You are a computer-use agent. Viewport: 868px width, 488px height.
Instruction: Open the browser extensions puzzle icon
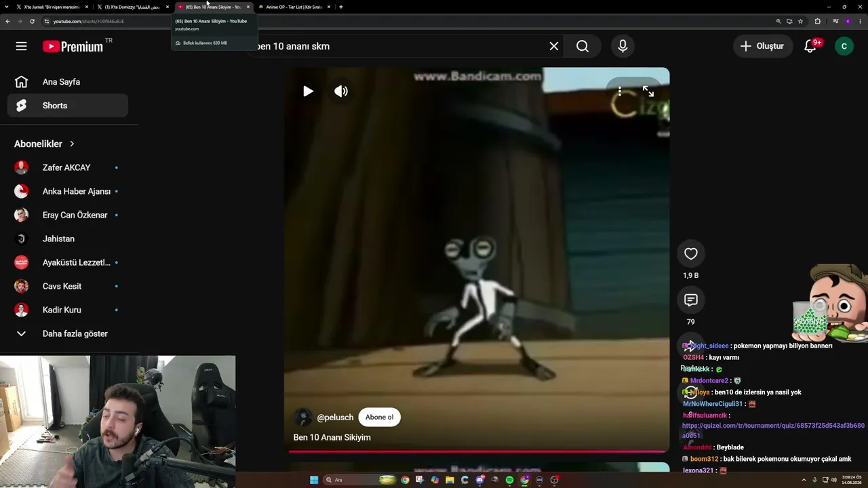coord(817,22)
